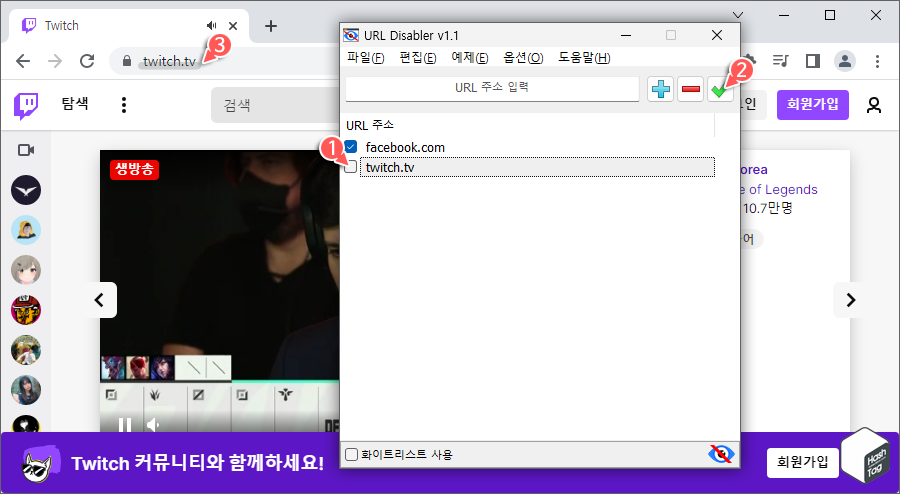Image resolution: width=900 pixels, height=494 pixels.
Task: Show the previous carousel stream
Action: (100, 300)
